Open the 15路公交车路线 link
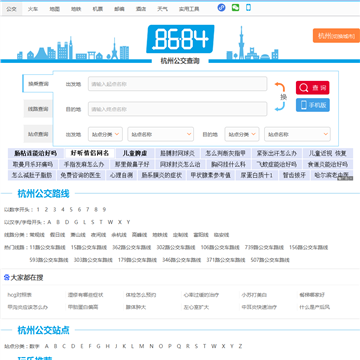The width and height of the screenshot is (360, 360). [x=89, y=247]
